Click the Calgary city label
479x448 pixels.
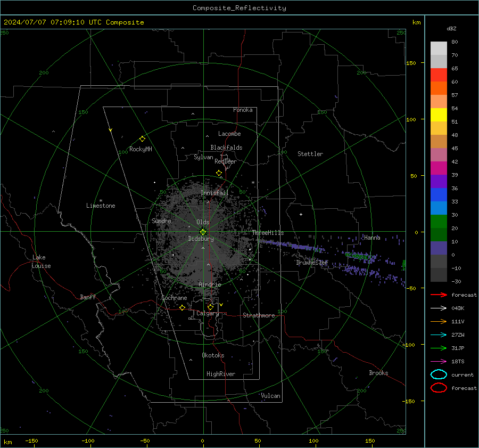click(x=208, y=313)
